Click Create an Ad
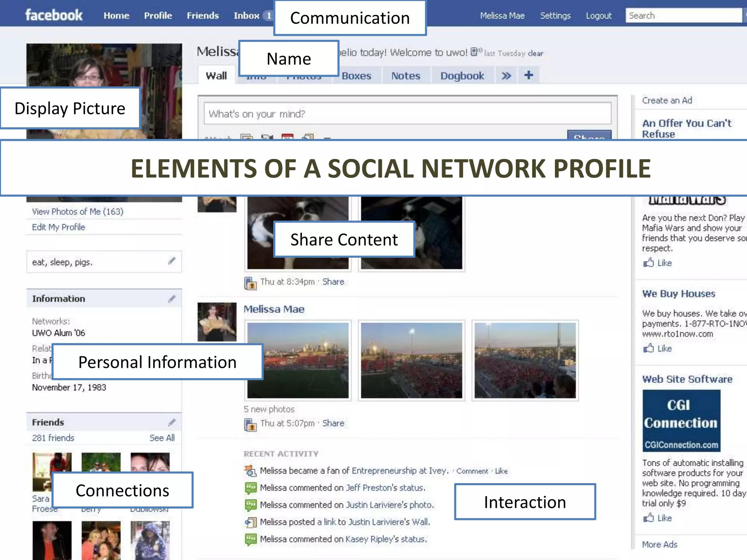Viewport: 747px width, 560px height. [667, 100]
